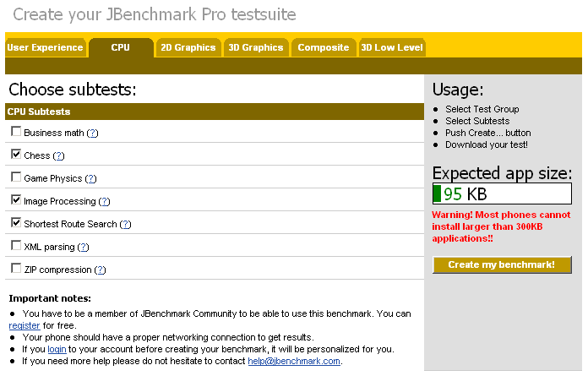The image size is (588, 376).
Task: Open Image Processing help question mark
Action: pos(104,202)
